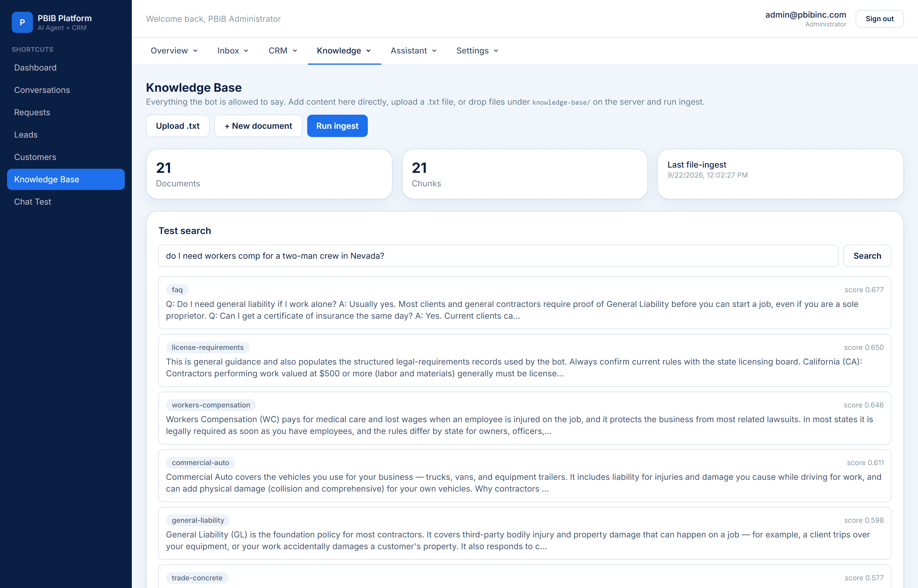Screen dimensions: 918x588
Task: Open Conversations in the sidebar
Action: (66, 90)
